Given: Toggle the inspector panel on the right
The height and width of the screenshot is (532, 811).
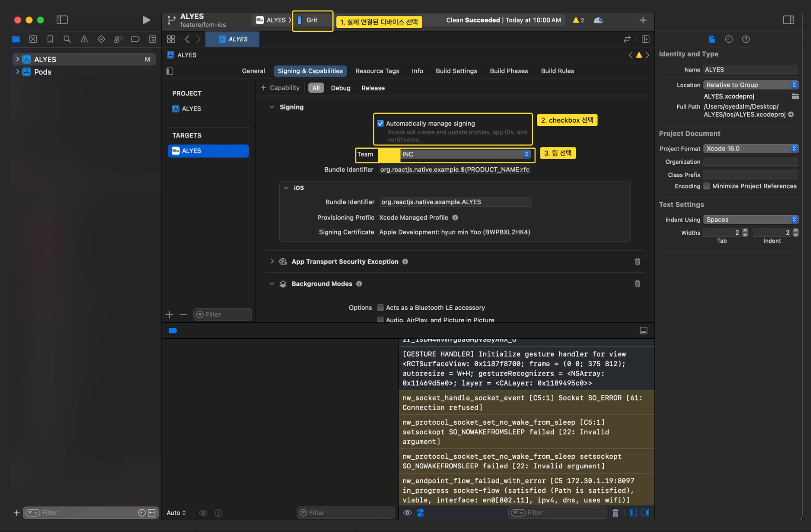Looking at the screenshot, I should coord(789,20).
